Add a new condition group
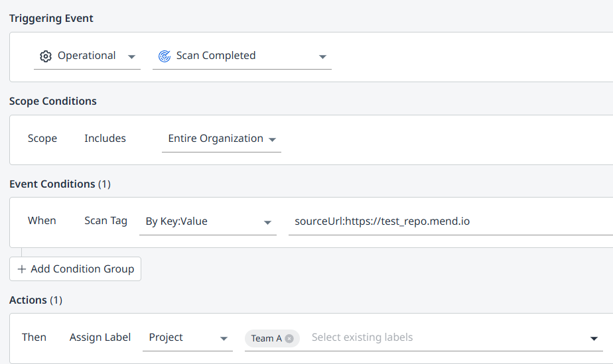This screenshot has height=364, width=613. (x=76, y=269)
